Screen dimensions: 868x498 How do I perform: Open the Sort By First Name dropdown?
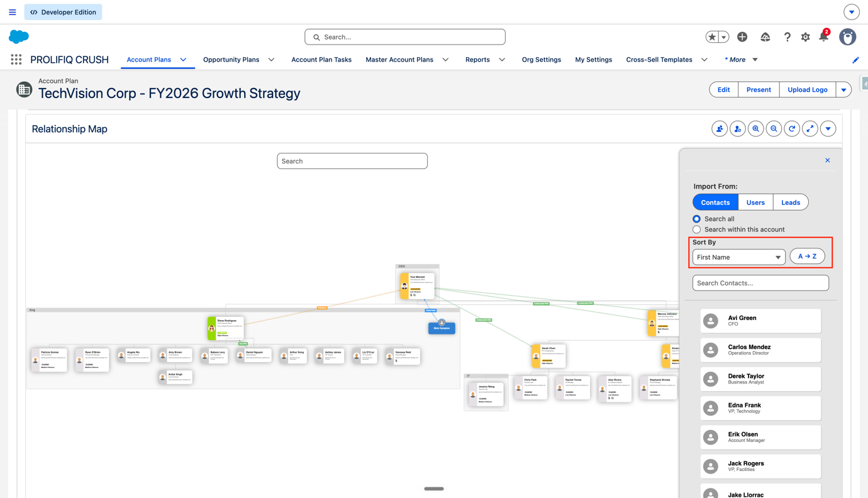click(739, 257)
